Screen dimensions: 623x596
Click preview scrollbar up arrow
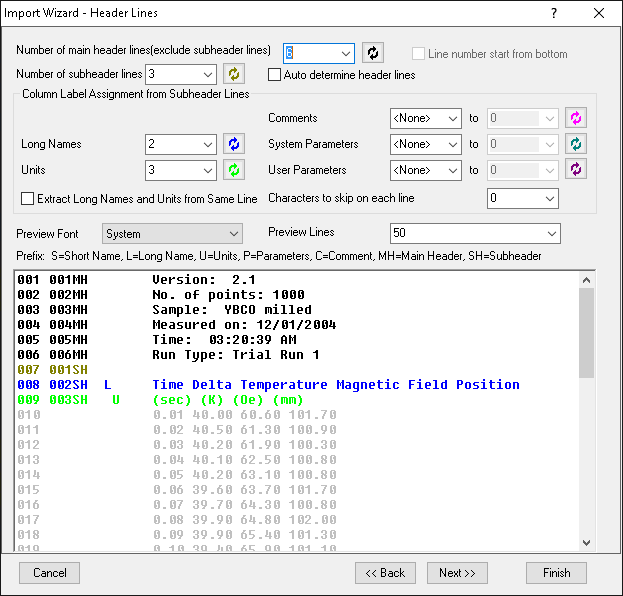coord(586,280)
